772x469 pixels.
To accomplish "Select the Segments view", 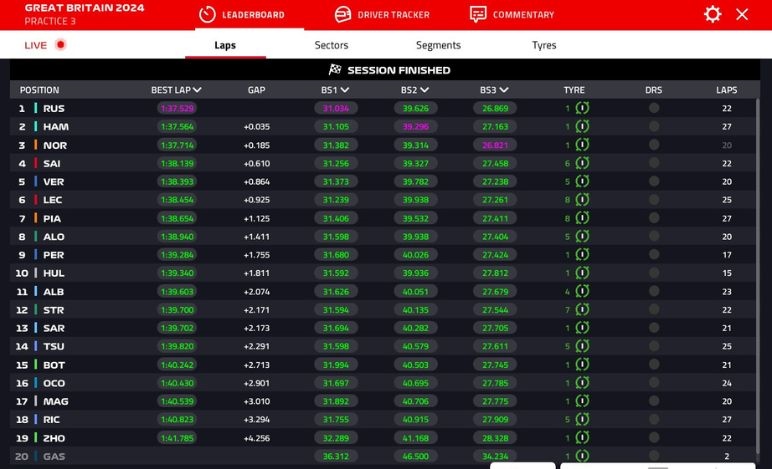I will click(438, 45).
